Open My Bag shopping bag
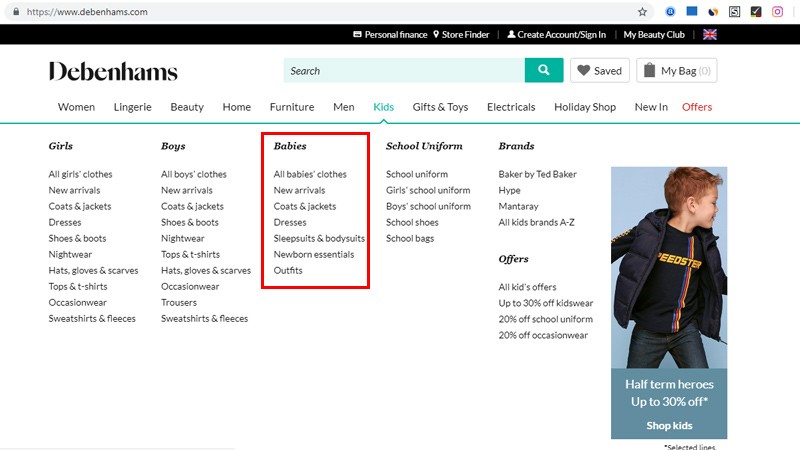The width and height of the screenshot is (800, 450). [x=677, y=71]
